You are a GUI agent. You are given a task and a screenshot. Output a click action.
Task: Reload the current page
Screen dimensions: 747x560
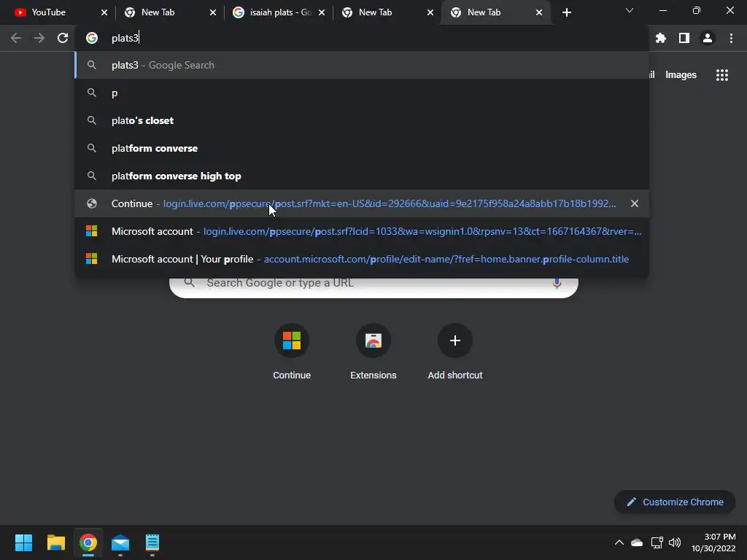(63, 38)
